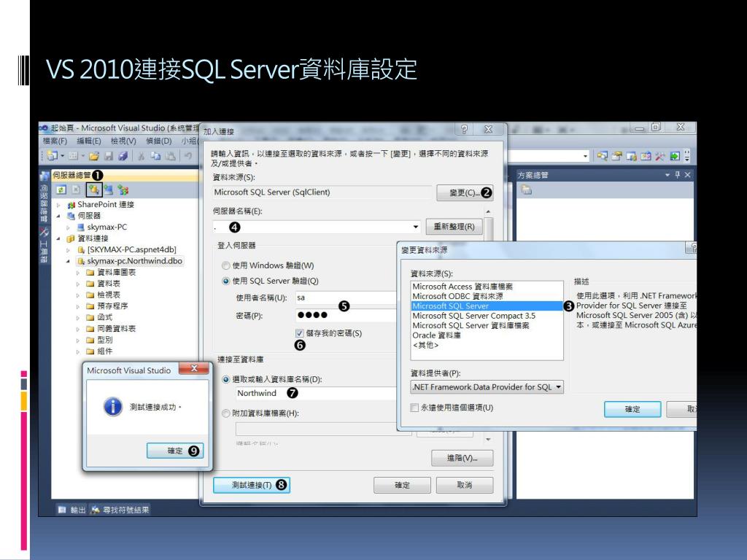Open the File (檔案) menu
This screenshot has height=560, width=747.
point(55,141)
